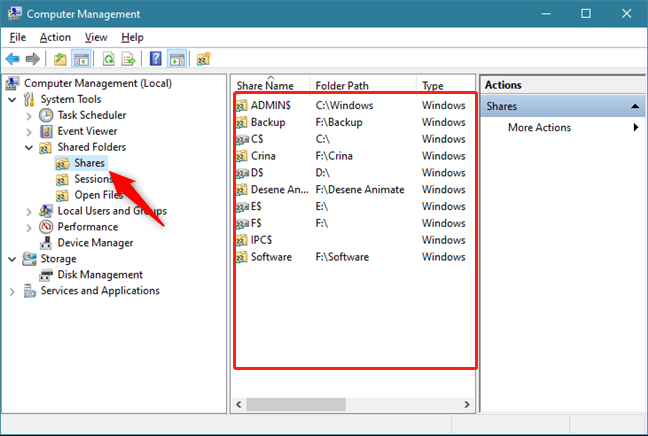648x436 pixels.
Task: Click the Performance gauge icon
Action: pyautogui.click(x=46, y=227)
